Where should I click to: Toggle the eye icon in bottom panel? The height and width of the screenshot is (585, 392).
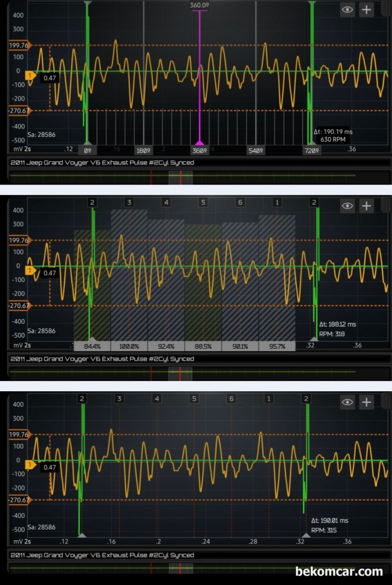click(347, 402)
